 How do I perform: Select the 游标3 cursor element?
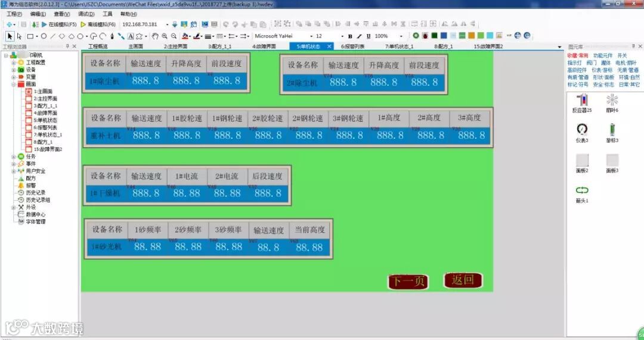612,133
